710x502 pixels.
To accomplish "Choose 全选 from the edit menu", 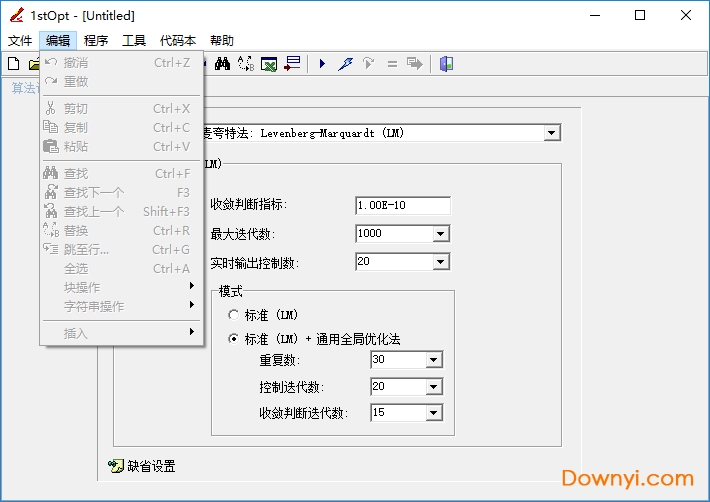I will (x=121, y=268).
